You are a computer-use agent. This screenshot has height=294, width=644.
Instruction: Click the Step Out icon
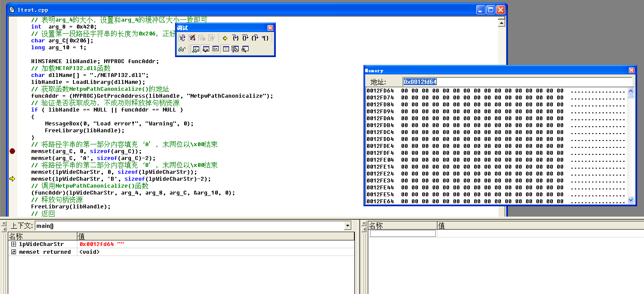coord(255,38)
